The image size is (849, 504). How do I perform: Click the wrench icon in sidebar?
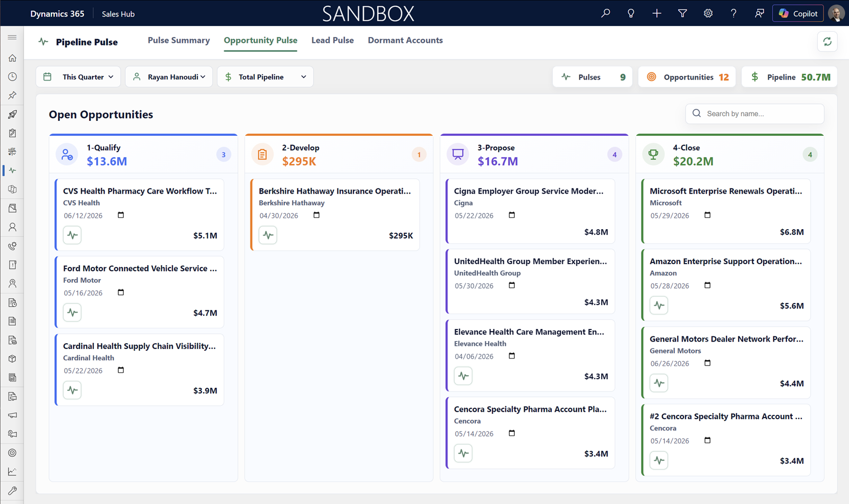[x=12, y=490]
